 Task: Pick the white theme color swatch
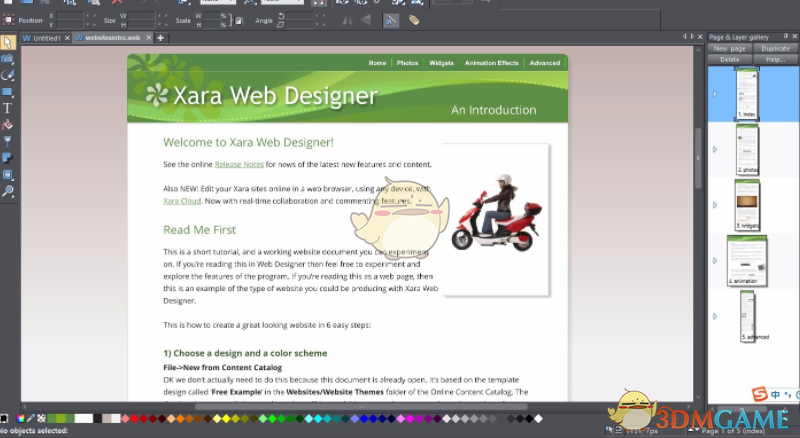[84, 419]
